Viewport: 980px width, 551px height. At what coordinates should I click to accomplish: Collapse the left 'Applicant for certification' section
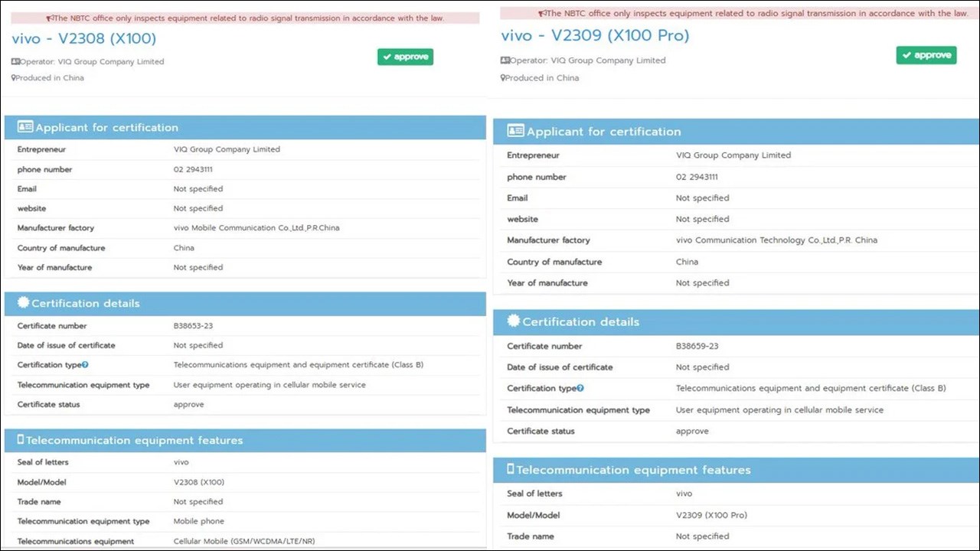pyautogui.click(x=245, y=127)
